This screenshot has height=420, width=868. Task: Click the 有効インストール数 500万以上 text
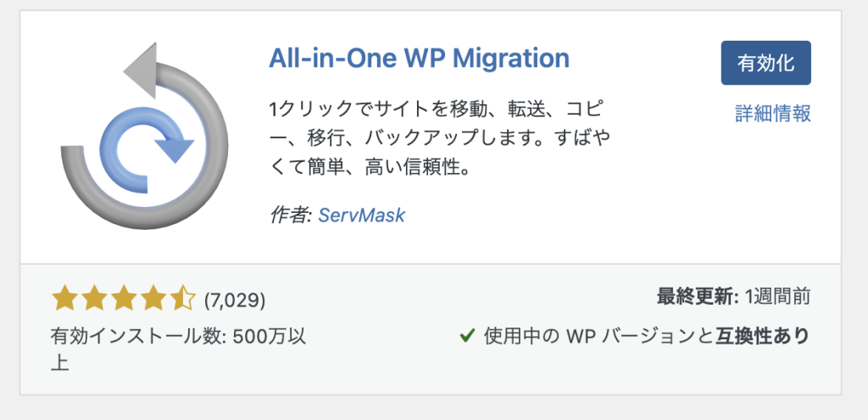178,348
